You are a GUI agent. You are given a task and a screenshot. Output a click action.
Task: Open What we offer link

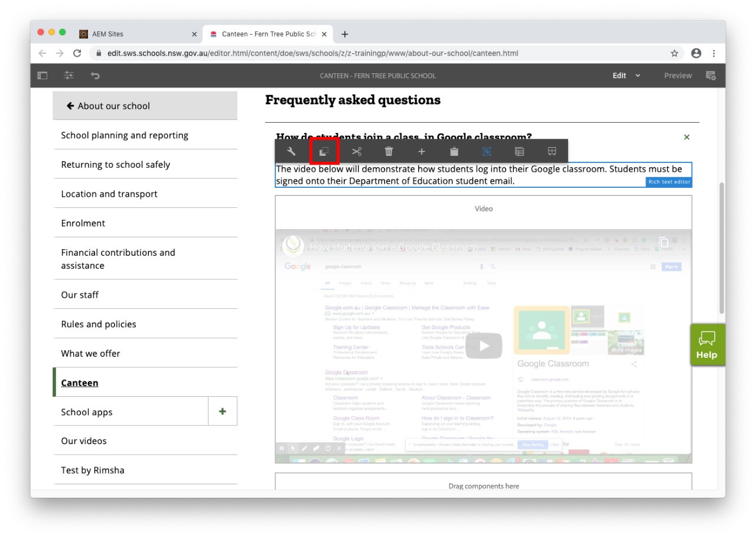point(90,353)
